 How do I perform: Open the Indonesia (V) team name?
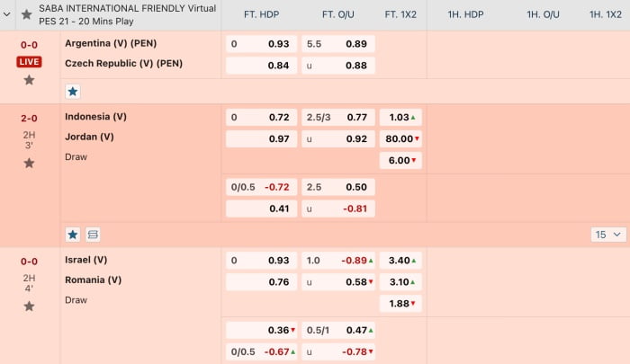click(95, 117)
